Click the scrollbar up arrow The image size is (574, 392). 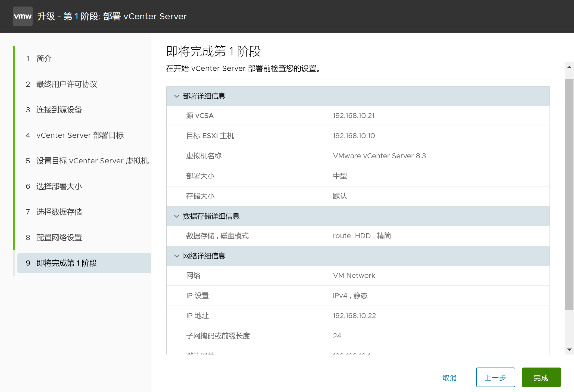[569, 67]
